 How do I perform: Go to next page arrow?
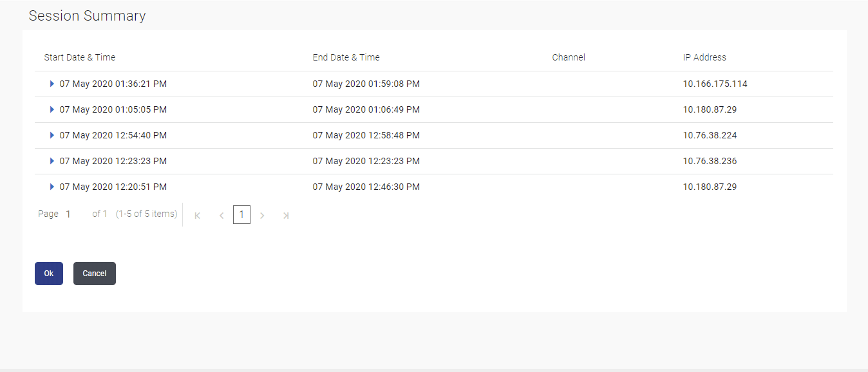[262, 215]
